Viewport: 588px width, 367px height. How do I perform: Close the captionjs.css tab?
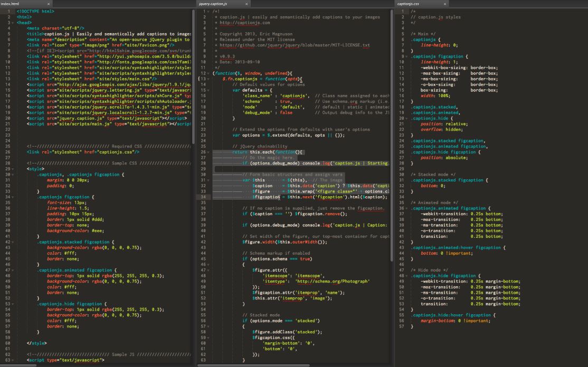point(445,4)
